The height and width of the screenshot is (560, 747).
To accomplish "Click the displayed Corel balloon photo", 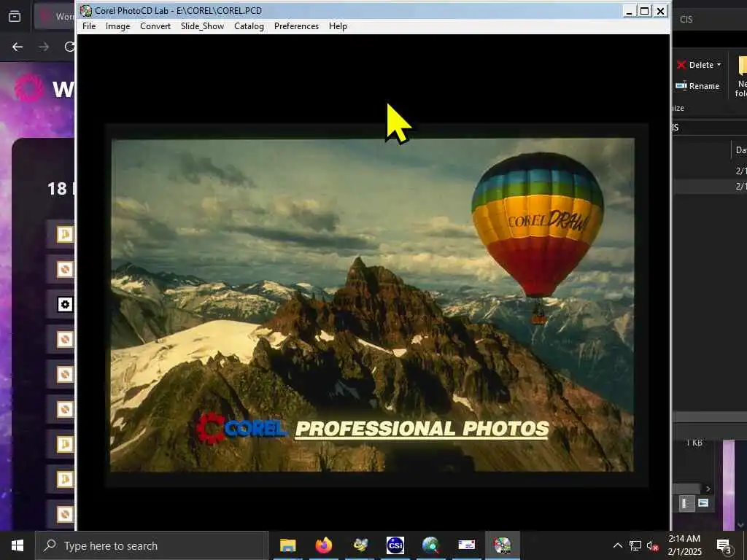I will pyautogui.click(x=372, y=305).
